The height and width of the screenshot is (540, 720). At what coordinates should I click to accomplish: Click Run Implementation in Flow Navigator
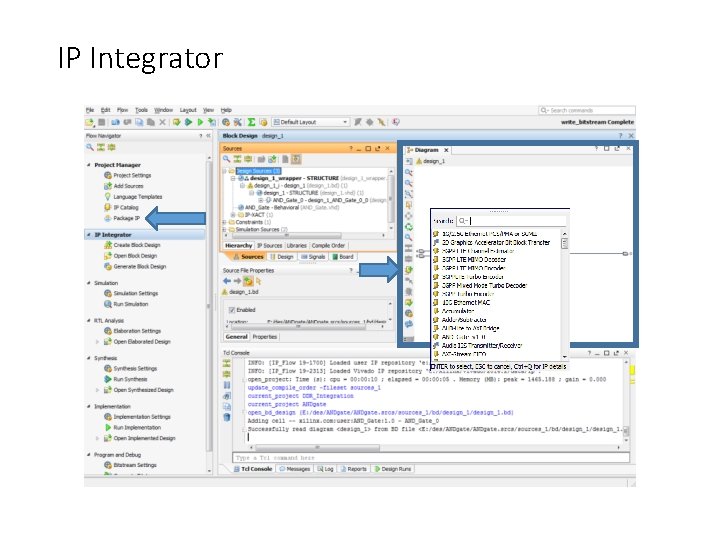[132, 428]
